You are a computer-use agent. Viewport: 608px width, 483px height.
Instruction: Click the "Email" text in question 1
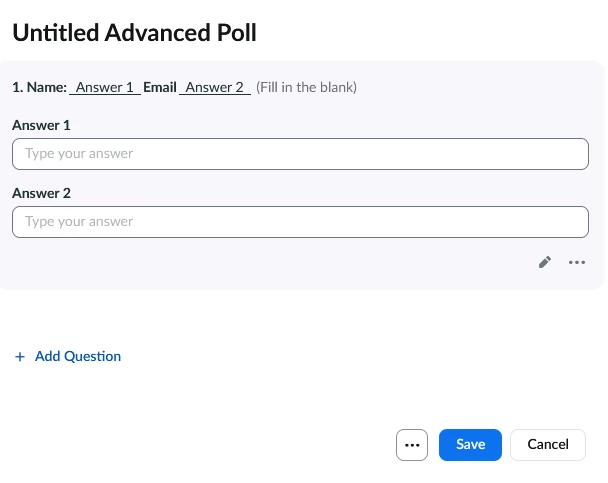tap(160, 88)
